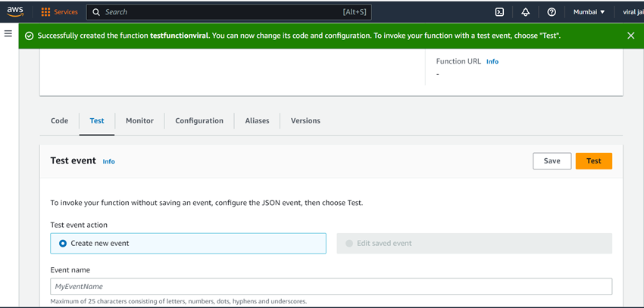
Task: Open the viral jai account menu
Action: coord(633,12)
